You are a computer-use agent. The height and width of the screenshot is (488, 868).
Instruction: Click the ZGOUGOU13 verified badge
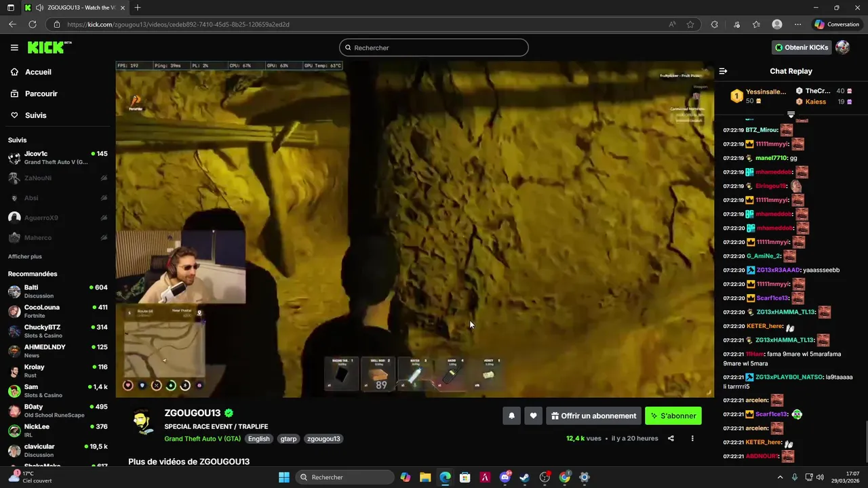pos(229,413)
